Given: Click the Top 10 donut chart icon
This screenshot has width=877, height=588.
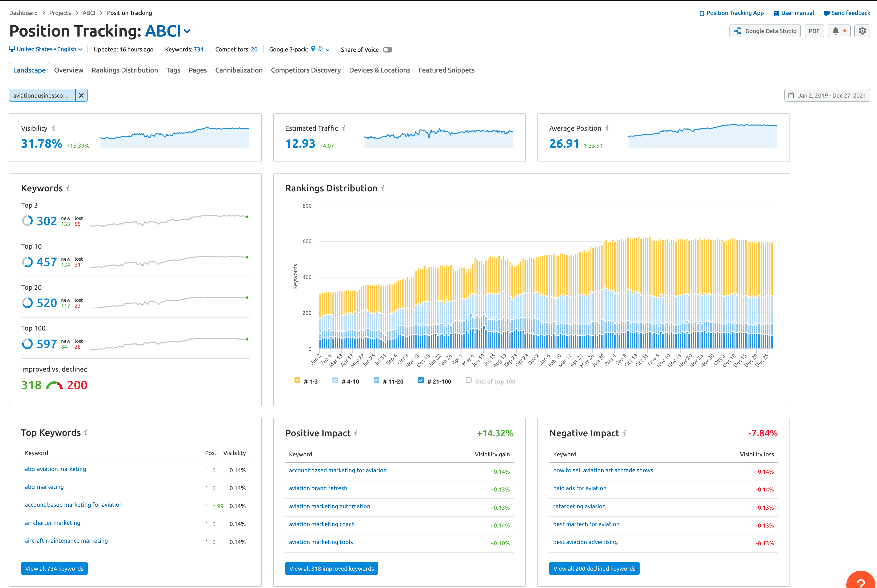Looking at the screenshot, I should 27,262.
